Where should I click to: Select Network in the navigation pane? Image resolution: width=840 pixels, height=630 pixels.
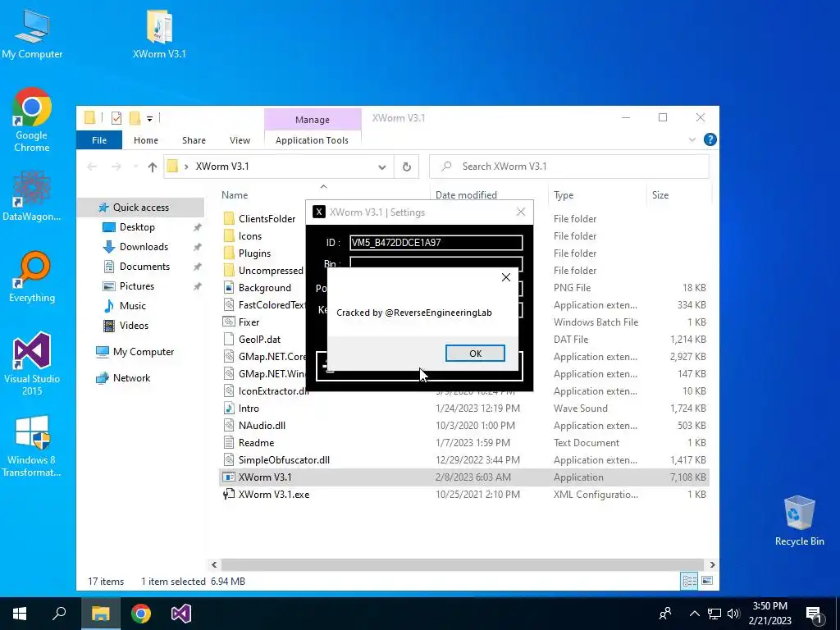pyautogui.click(x=131, y=378)
